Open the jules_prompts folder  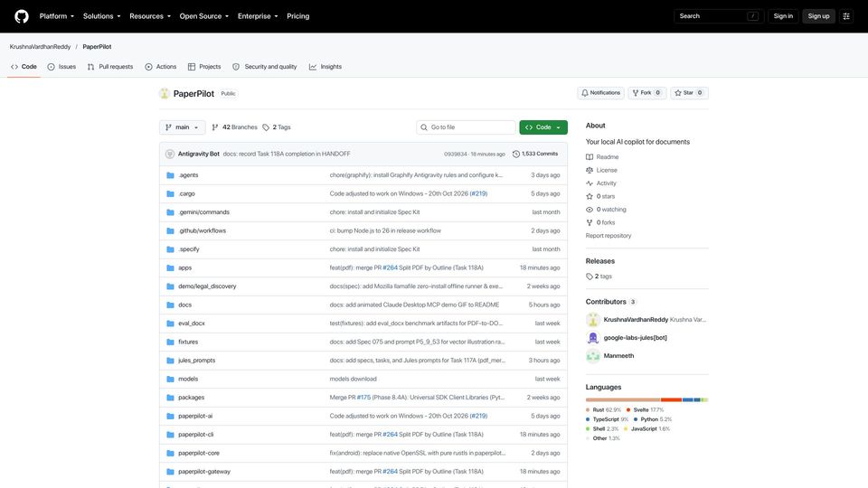[x=196, y=361]
